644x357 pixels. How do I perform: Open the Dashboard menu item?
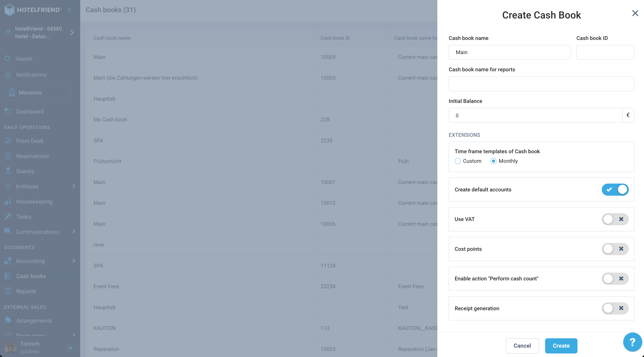click(x=30, y=111)
